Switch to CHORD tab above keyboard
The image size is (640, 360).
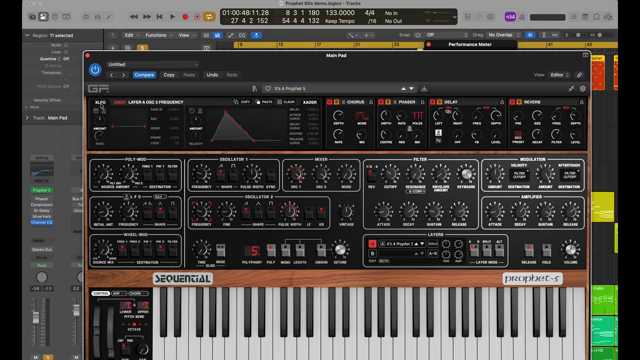[138, 293]
